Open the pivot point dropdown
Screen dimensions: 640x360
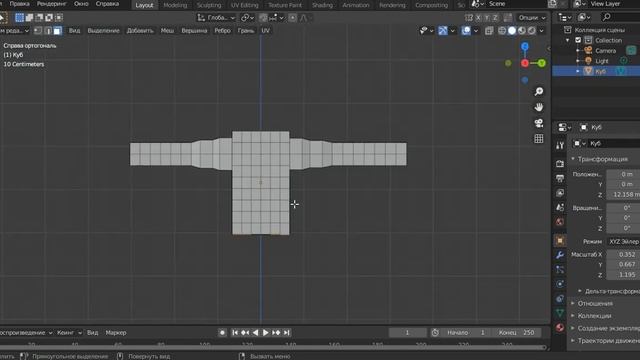click(247, 18)
